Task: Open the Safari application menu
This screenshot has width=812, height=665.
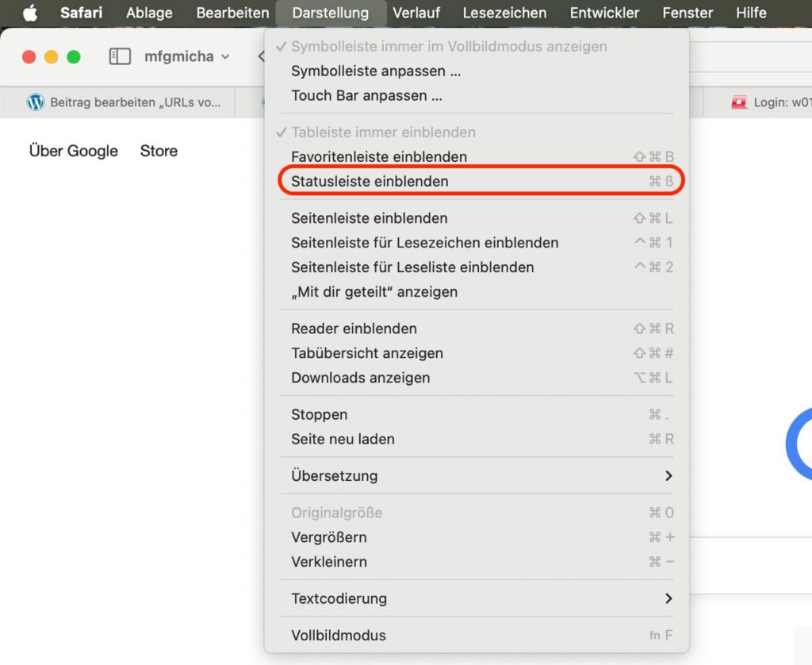Action: click(x=82, y=13)
